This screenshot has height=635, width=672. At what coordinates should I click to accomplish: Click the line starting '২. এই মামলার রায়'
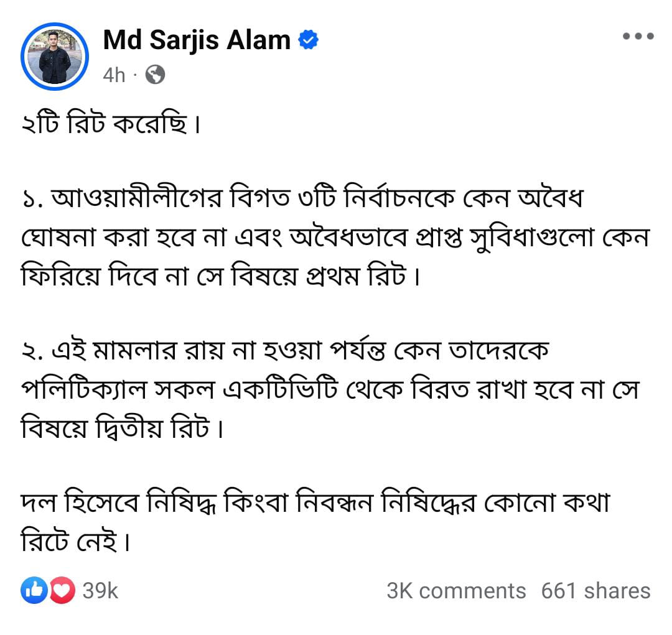pos(286,351)
